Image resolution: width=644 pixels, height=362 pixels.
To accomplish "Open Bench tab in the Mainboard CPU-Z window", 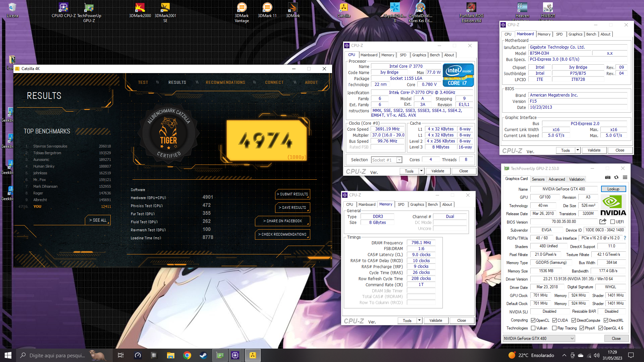I will click(591, 34).
